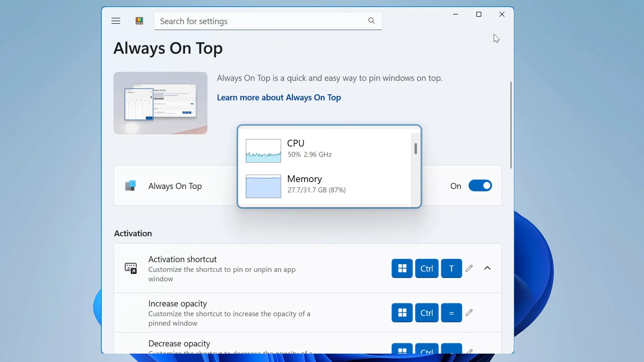This screenshot has height=362, width=644.
Task: Turn off the Always On Top toggle
Action: click(480, 186)
